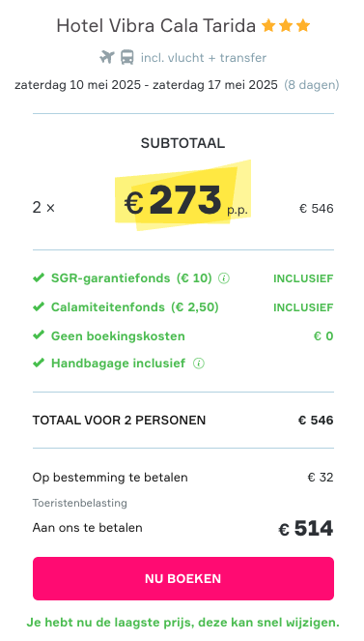This screenshot has height=641, width=364.
Task: Click the NU BOEKEN button
Action: [x=183, y=578]
